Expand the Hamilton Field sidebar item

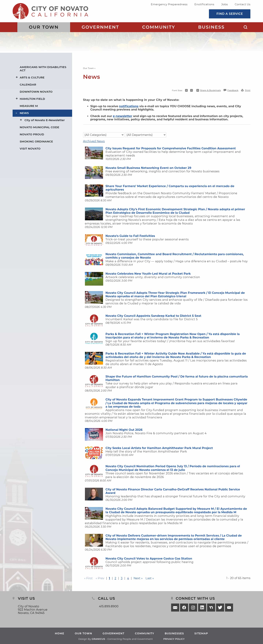(x=17, y=98)
